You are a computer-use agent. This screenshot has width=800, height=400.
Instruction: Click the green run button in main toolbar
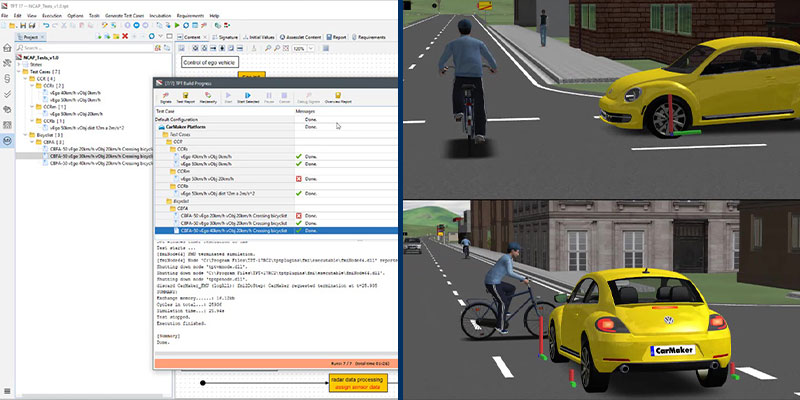pyautogui.click(x=177, y=25)
